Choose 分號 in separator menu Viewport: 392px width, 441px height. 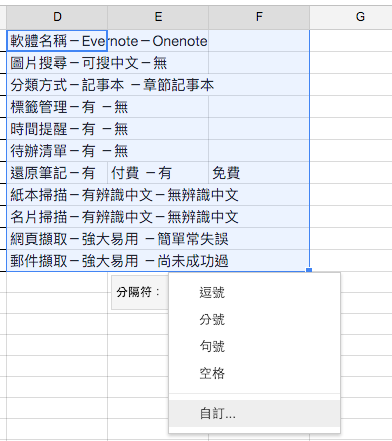tap(254, 320)
